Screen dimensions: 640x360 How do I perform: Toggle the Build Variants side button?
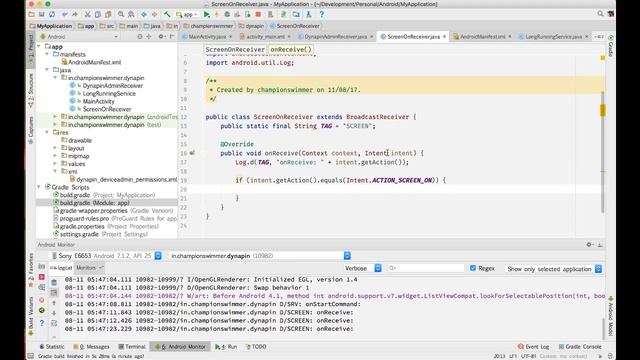coord(31,316)
